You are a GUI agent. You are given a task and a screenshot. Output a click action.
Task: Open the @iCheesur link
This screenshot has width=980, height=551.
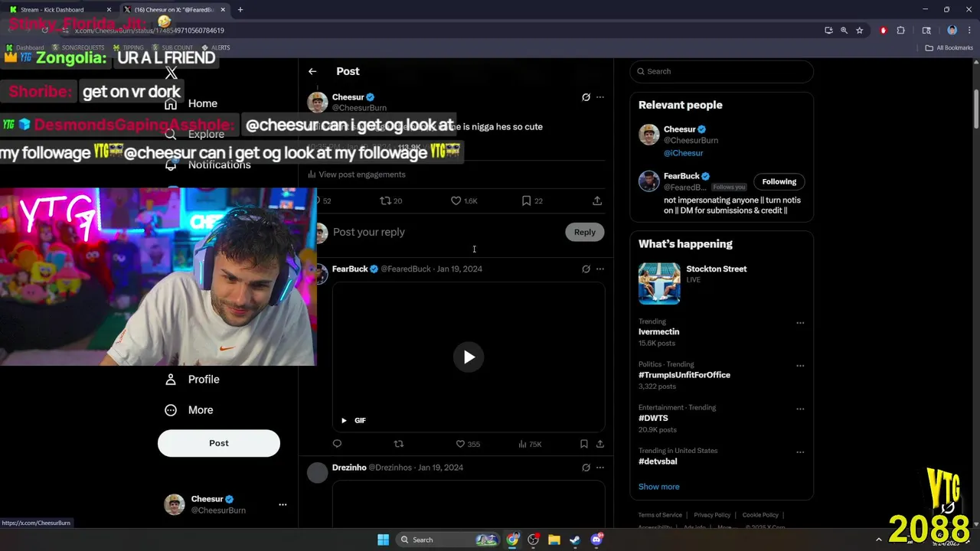click(x=683, y=153)
